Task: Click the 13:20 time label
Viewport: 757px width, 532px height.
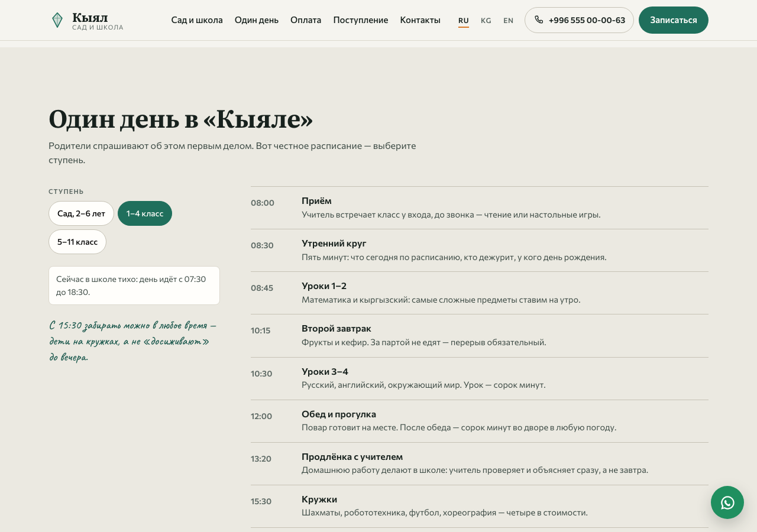Action: coord(261,459)
